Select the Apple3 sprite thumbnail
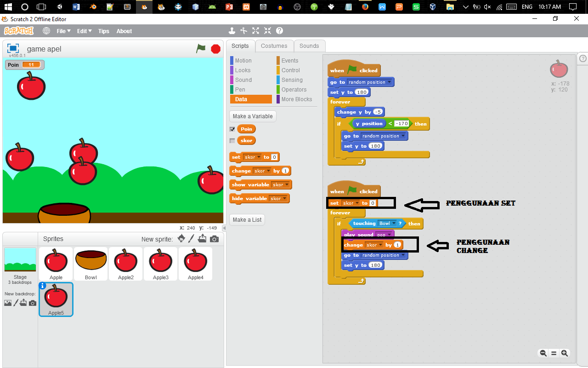588x368 pixels. click(x=160, y=264)
